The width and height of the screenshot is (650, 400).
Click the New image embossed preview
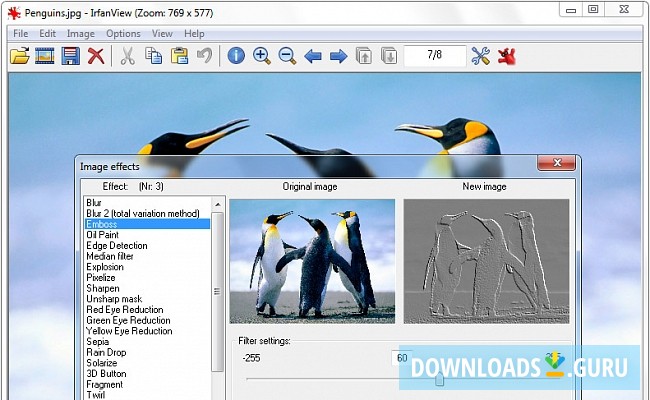pos(486,262)
